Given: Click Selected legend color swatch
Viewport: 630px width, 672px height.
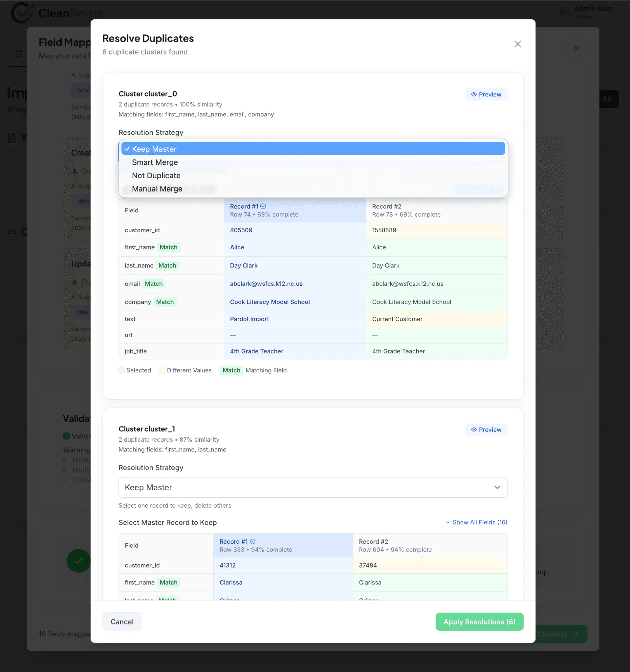Looking at the screenshot, I should (121, 370).
